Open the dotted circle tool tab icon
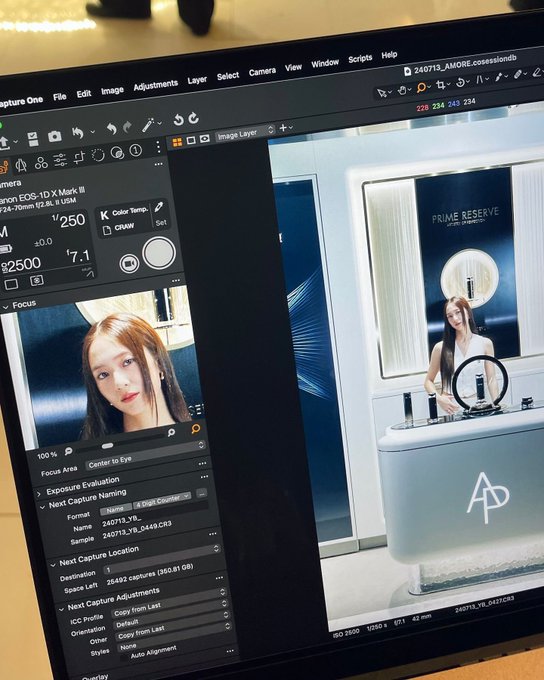This screenshot has width=544, height=680. (x=98, y=155)
